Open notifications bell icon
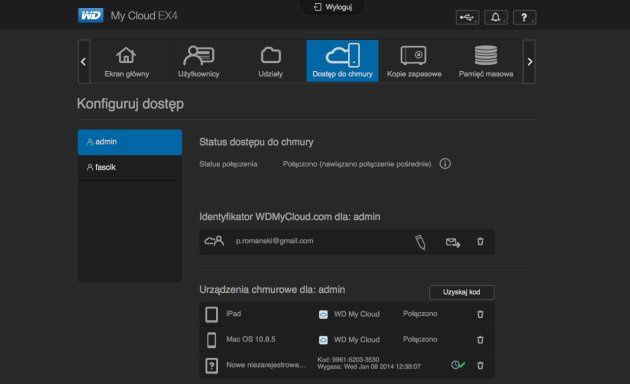630x384 pixels. coord(495,17)
